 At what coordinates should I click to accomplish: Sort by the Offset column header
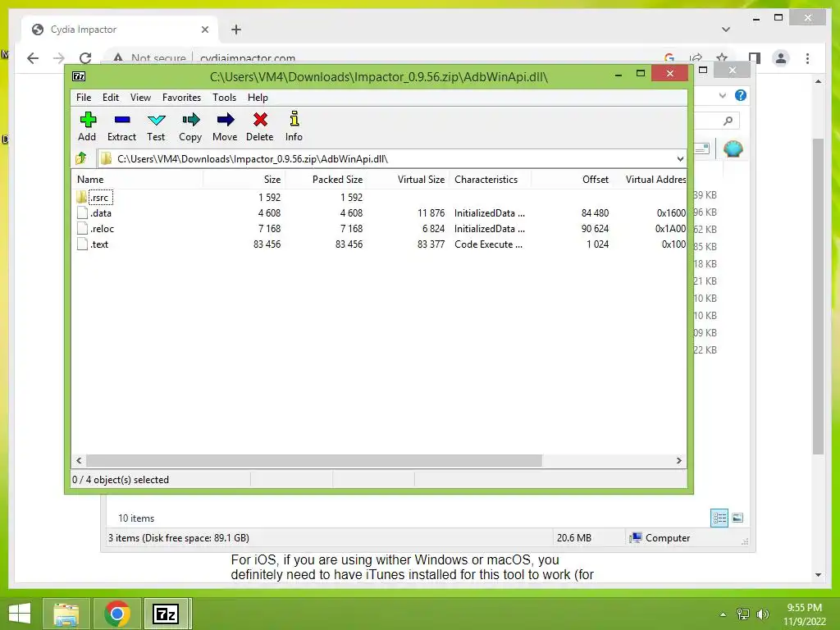[x=572, y=180]
